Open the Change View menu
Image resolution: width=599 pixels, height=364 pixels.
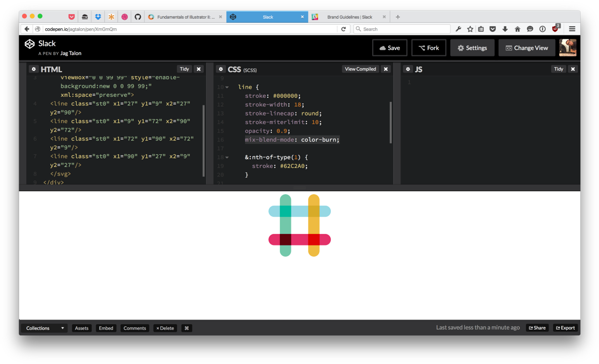526,47
